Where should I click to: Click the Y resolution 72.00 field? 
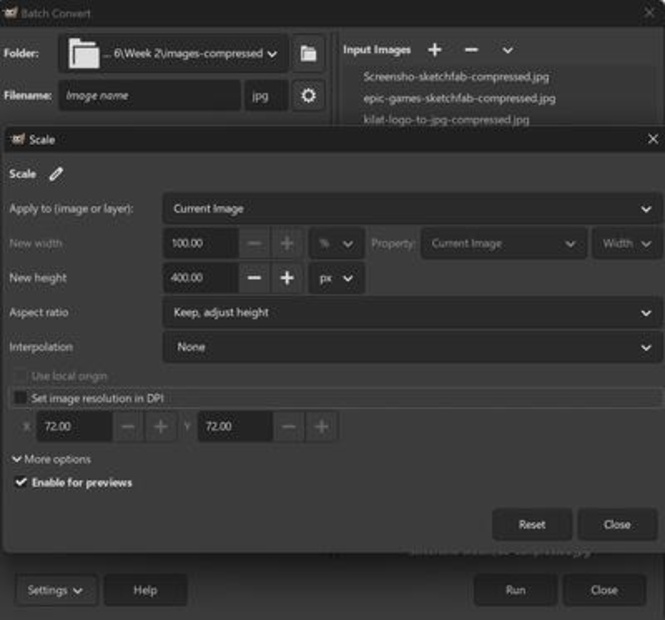click(x=235, y=426)
